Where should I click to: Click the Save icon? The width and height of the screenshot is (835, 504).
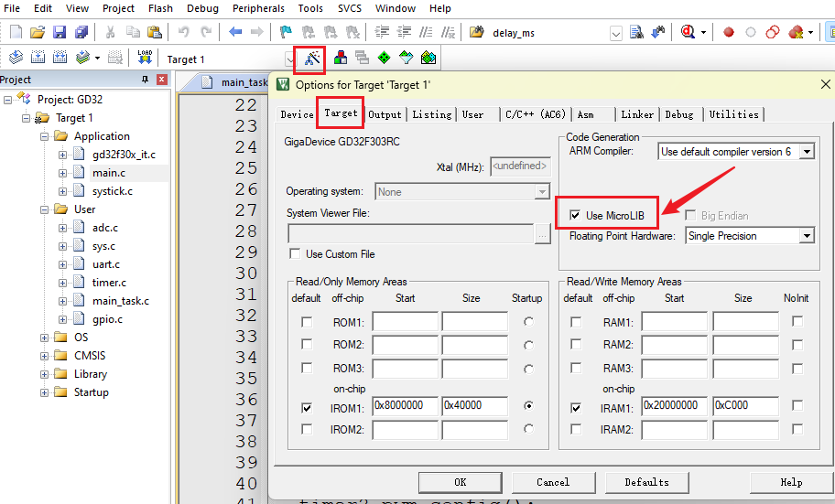pyautogui.click(x=60, y=32)
